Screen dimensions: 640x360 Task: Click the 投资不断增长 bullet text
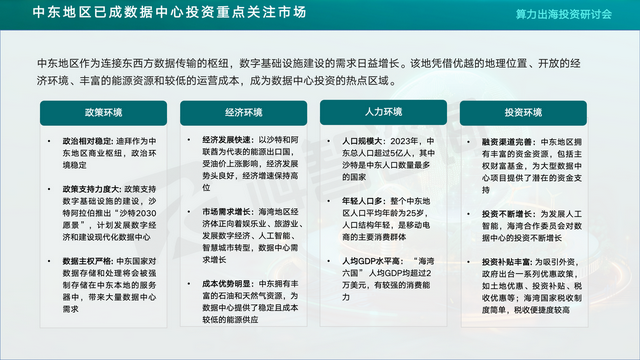click(x=532, y=226)
